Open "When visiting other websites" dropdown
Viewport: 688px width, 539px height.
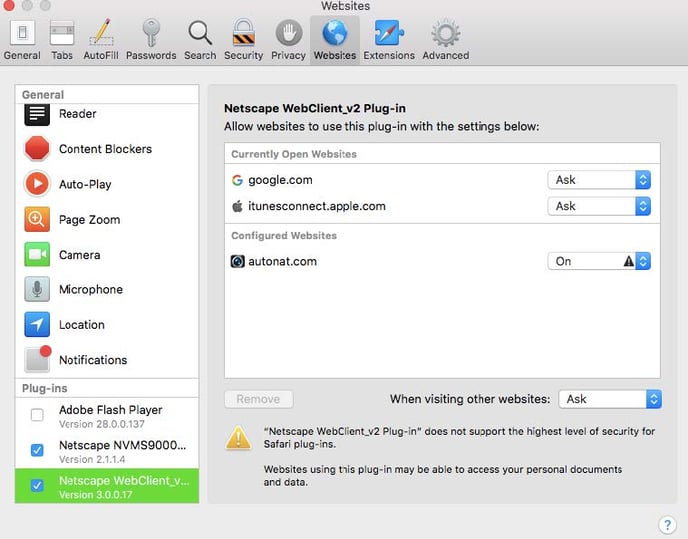609,399
